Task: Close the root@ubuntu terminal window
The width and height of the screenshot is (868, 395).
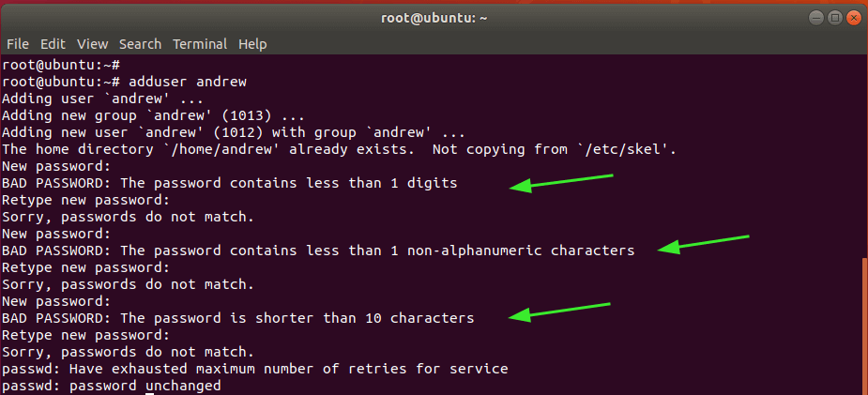Action: point(852,17)
